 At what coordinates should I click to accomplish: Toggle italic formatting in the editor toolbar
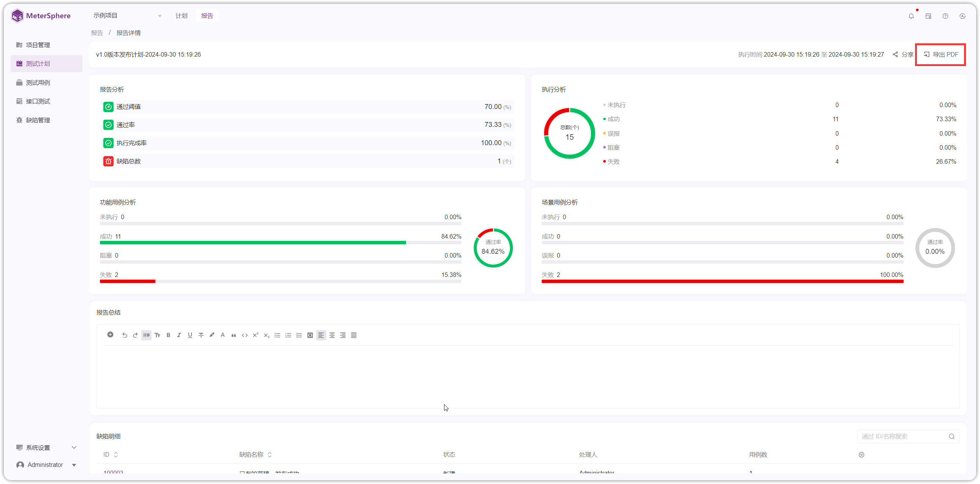(179, 335)
